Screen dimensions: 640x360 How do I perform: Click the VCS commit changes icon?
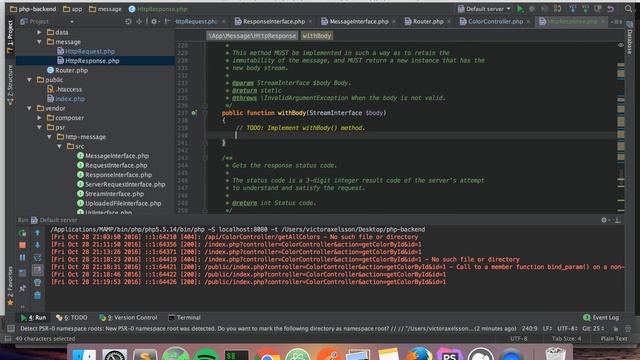585,9
